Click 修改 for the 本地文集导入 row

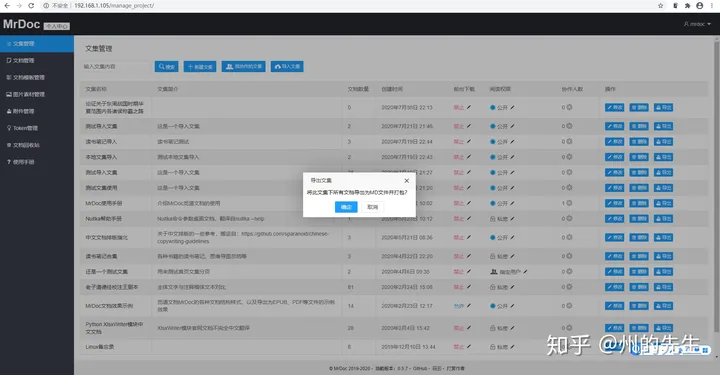(x=614, y=157)
